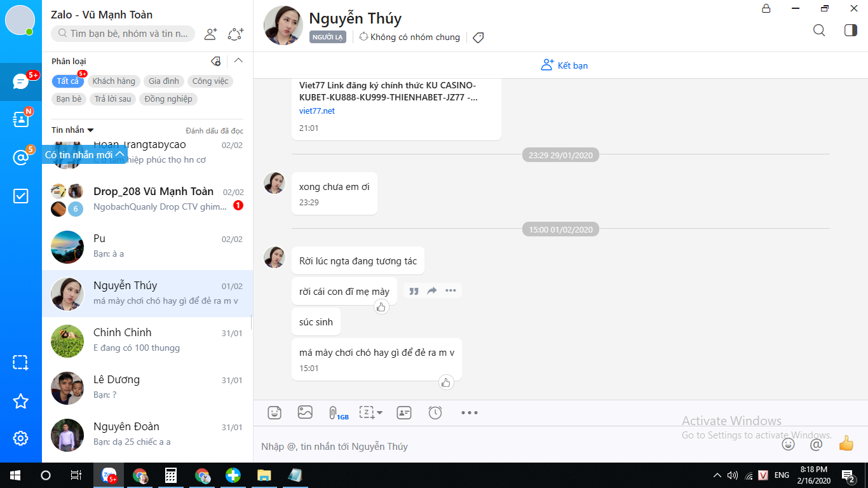
Task: Click your profile avatar in the sidebar
Action: [x=20, y=20]
